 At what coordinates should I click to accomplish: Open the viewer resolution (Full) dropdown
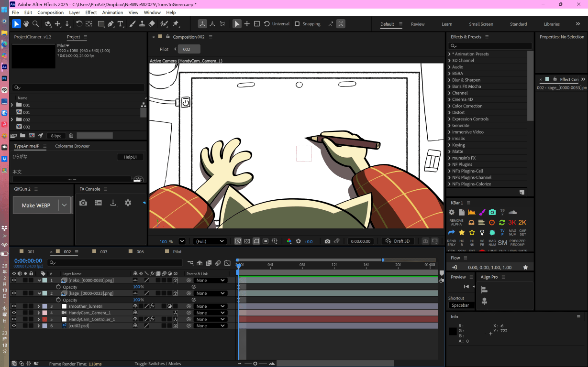[210, 241]
